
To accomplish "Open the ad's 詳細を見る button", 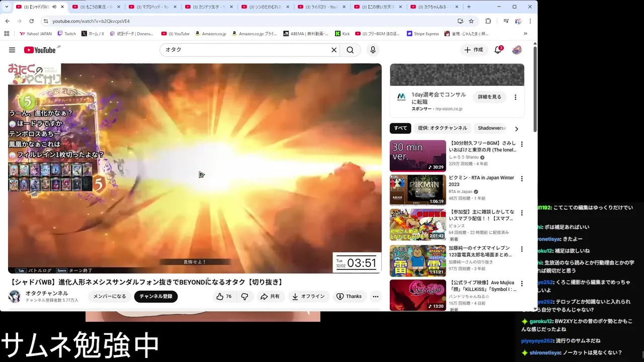I will coord(490,97).
